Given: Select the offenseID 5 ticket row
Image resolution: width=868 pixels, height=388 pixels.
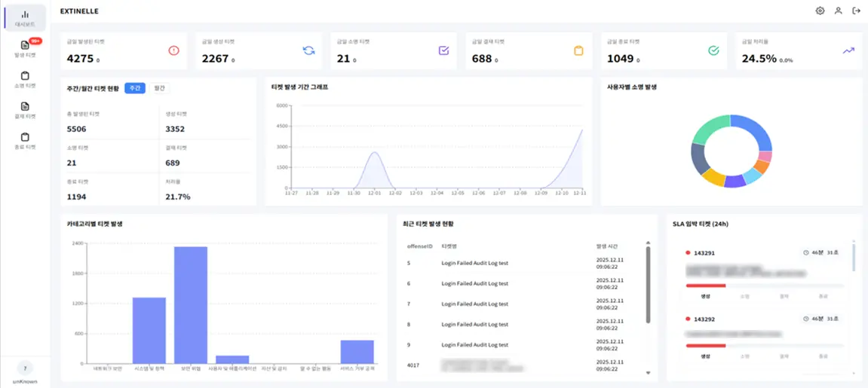Looking at the screenshot, I should pos(520,263).
